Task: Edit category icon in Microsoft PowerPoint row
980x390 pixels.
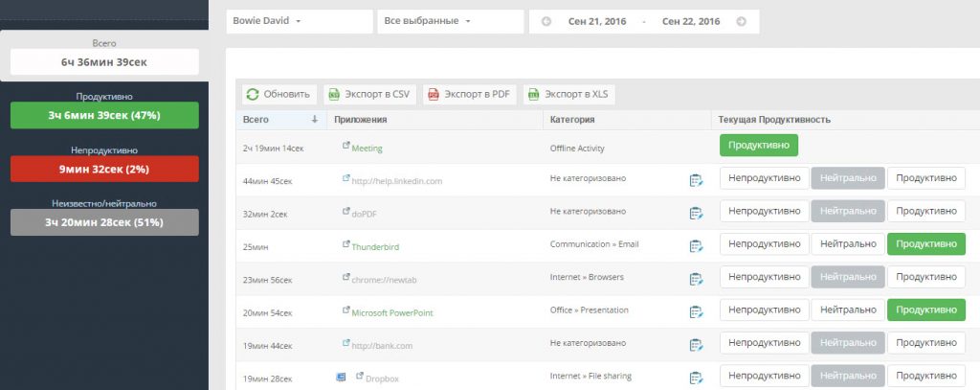Action: pyautogui.click(x=696, y=311)
